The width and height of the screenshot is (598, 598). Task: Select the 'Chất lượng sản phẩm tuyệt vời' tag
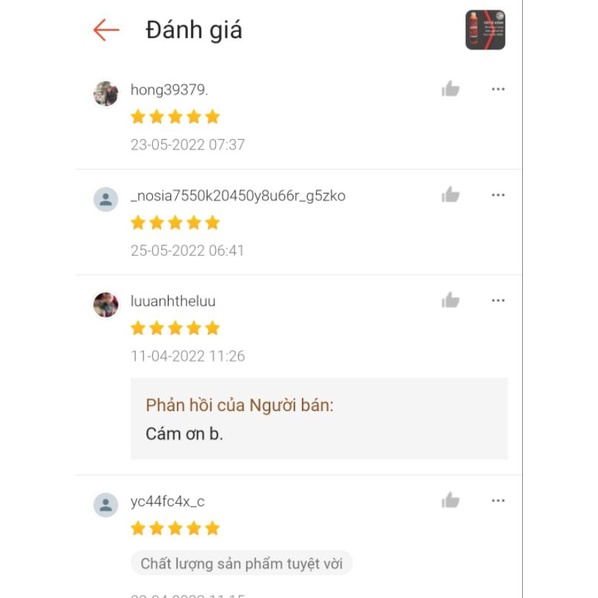pos(241,563)
